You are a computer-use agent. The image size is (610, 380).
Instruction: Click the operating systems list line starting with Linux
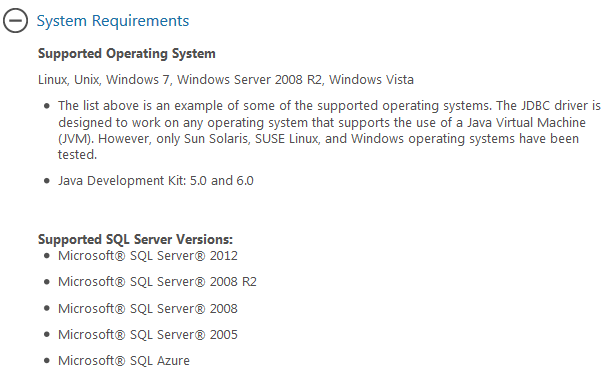(226, 80)
